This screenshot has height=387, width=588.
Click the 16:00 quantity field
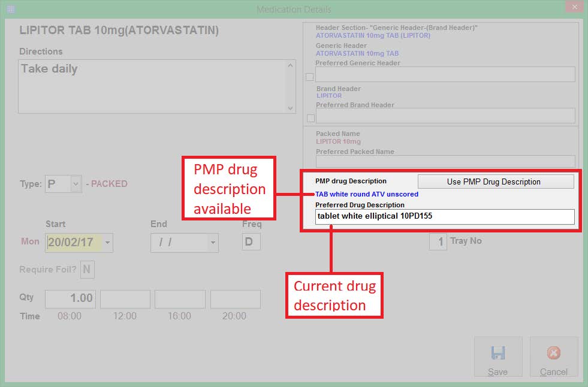coord(180,299)
